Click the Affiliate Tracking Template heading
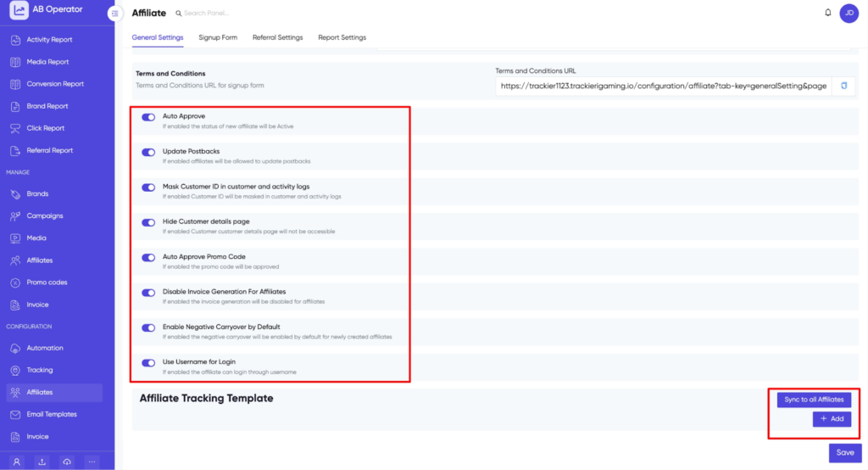 (x=206, y=399)
